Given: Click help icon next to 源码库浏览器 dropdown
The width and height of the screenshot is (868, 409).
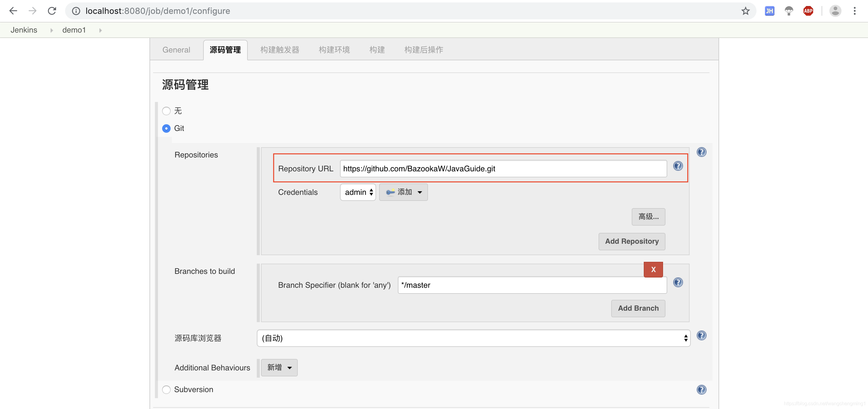Looking at the screenshot, I should (x=701, y=335).
